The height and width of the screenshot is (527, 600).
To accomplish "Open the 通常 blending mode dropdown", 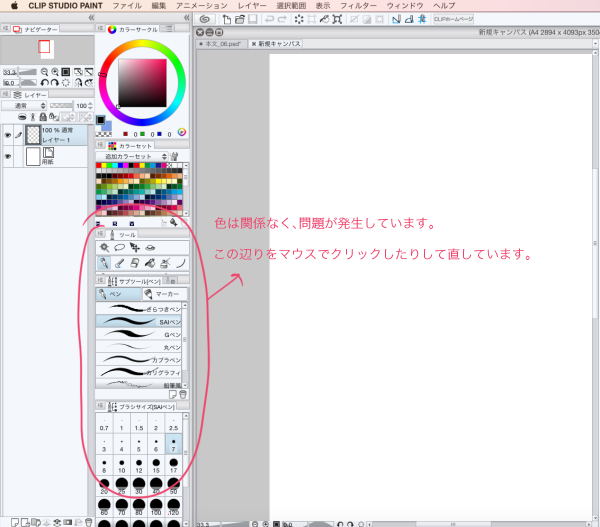I will [24, 106].
